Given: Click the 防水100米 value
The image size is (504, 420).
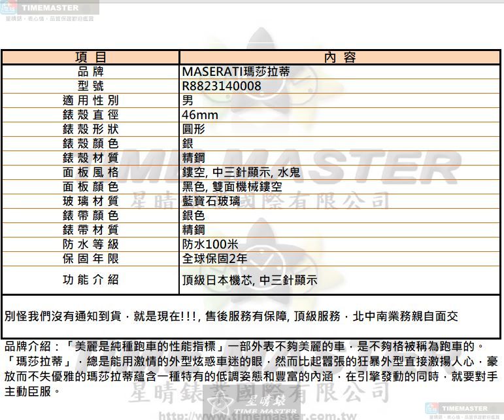Looking at the screenshot, I should [x=210, y=245].
